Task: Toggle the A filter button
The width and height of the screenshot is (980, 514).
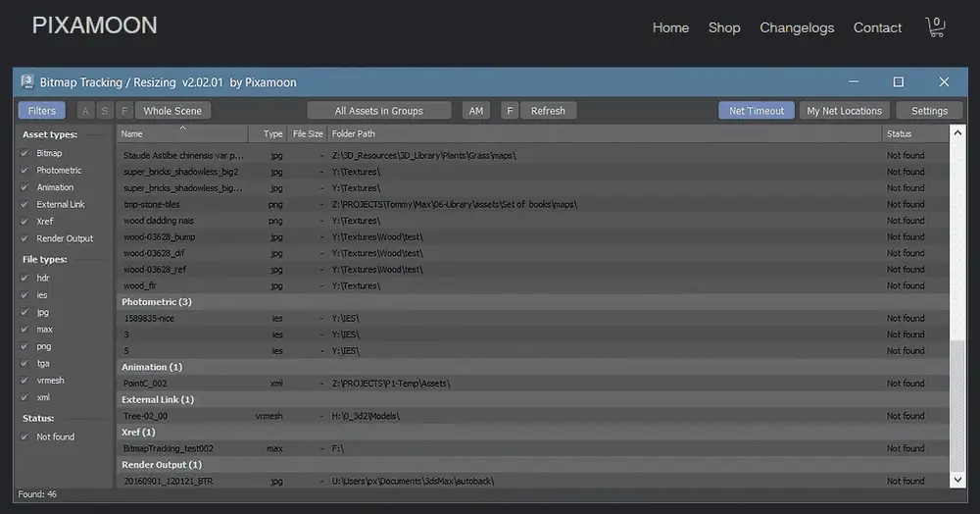Action: click(85, 111)
